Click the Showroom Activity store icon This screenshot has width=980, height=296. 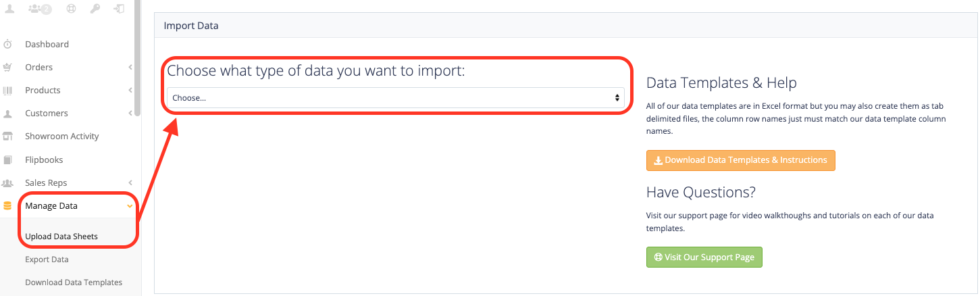coord(7,137)
